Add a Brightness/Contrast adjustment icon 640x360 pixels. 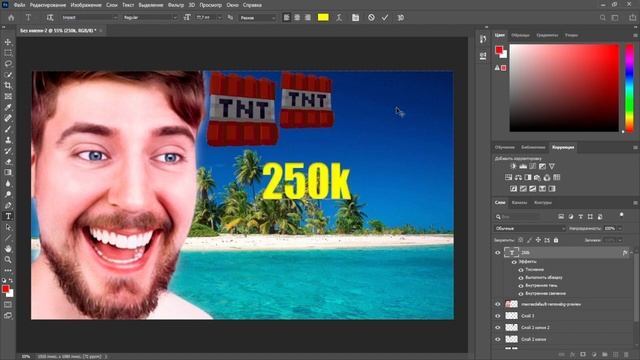coord(513,167)
